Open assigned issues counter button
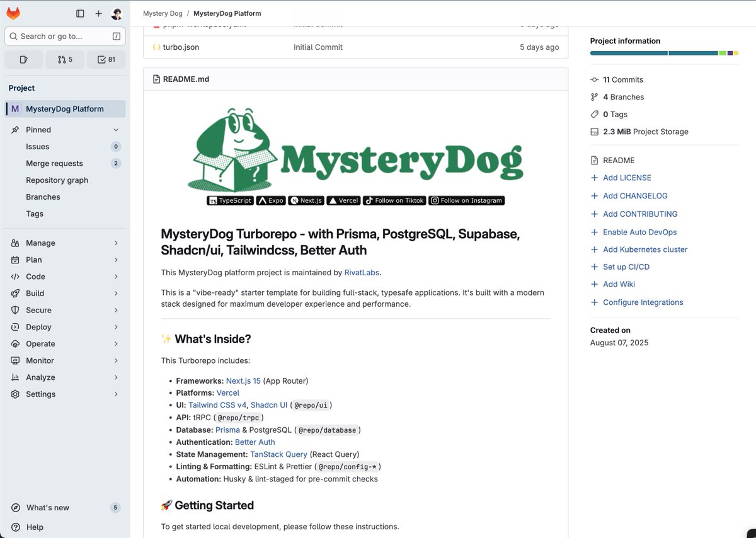This screenshot has width=756, height=538. pos(23,59)
